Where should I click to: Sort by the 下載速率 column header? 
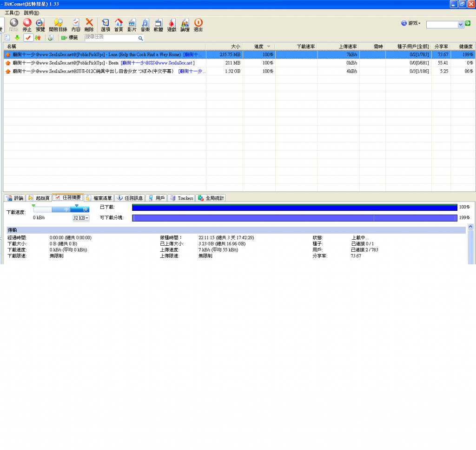[296, 47]
